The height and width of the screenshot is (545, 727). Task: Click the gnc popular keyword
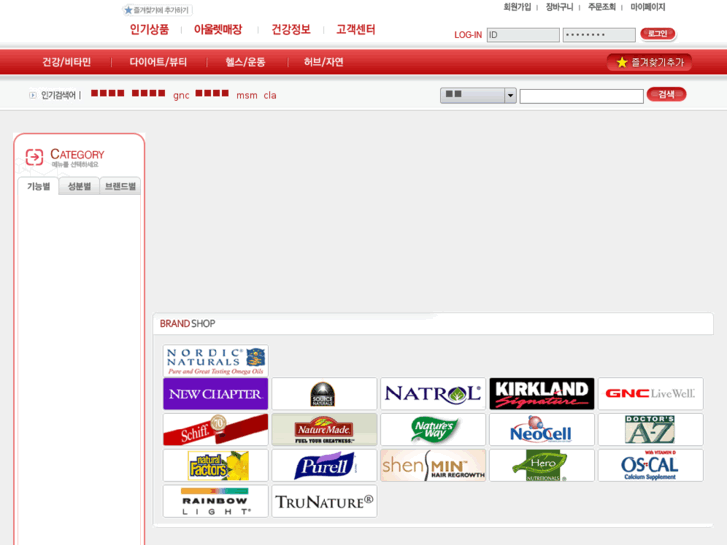[x=181, y=96]
